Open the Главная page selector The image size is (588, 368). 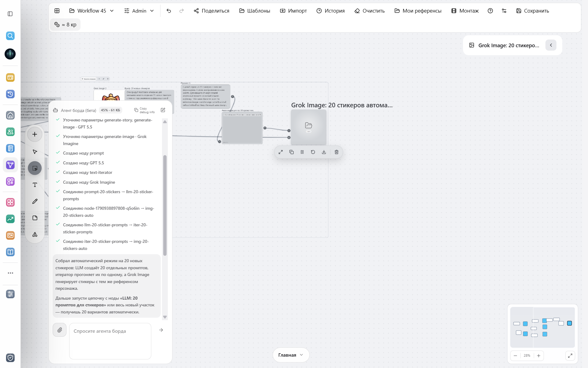pyautogui.click(x=291, y=355)
